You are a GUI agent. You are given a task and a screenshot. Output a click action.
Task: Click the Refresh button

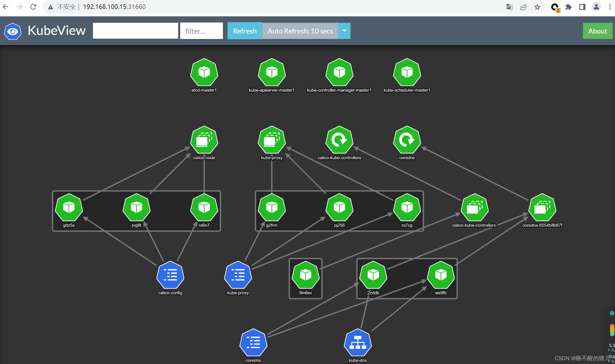click(244, 30)
